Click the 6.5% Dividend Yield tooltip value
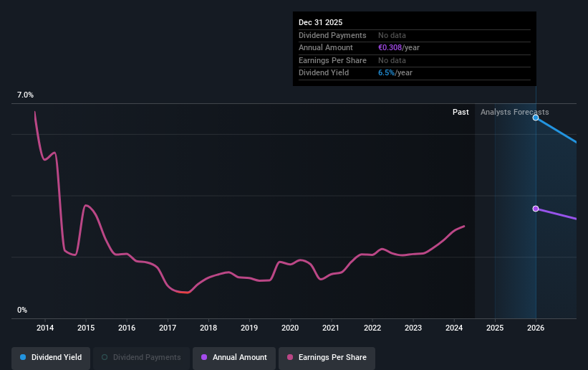 (x=386, y=73)
